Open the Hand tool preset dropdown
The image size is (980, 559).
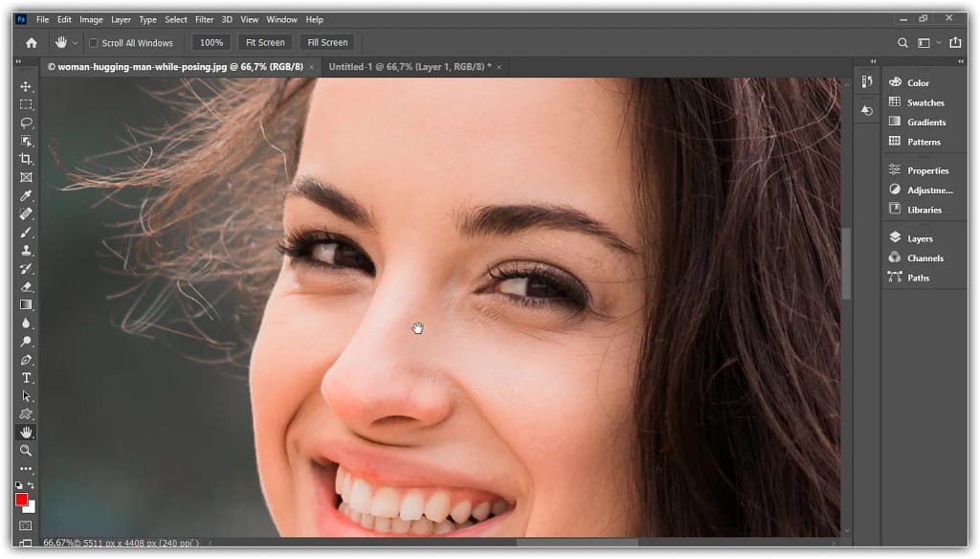[x=76, y=43]
